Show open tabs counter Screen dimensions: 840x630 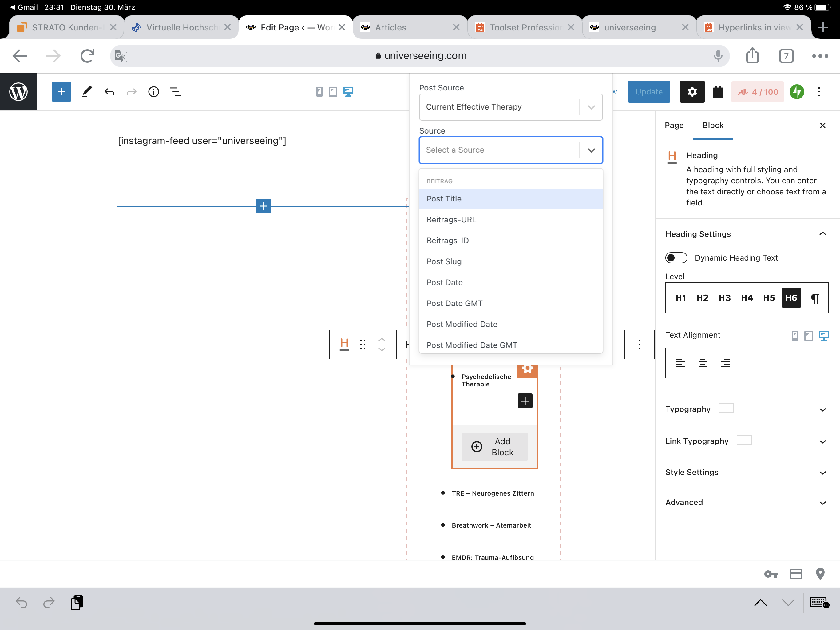pos(786,56)
